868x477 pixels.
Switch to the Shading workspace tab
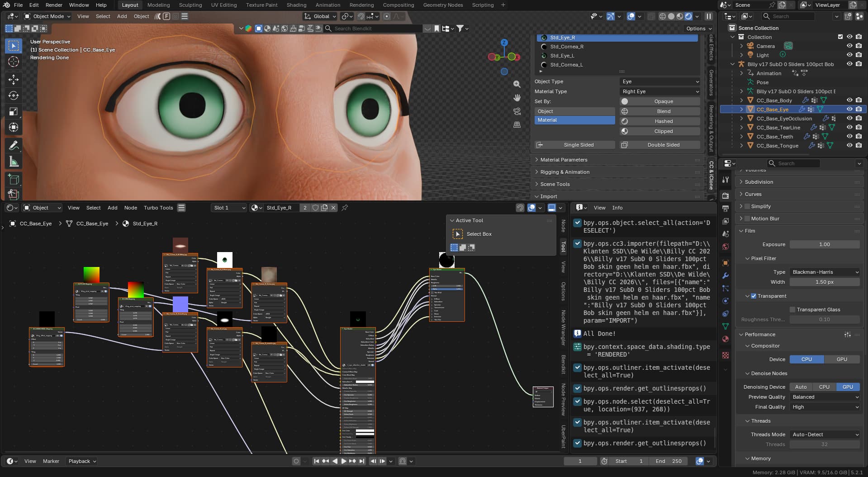click(x=296, y=5)
